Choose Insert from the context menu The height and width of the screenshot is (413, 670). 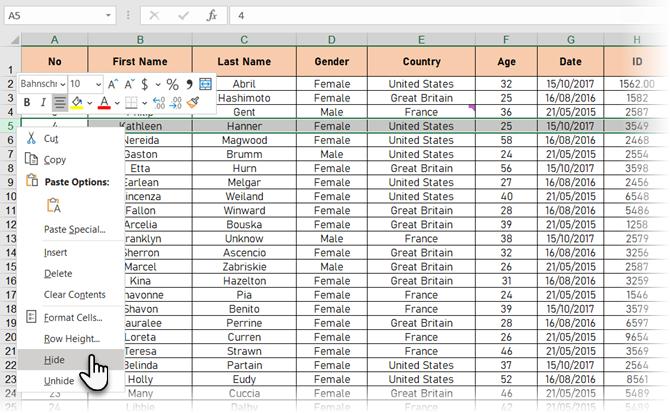tap(71, 252)
